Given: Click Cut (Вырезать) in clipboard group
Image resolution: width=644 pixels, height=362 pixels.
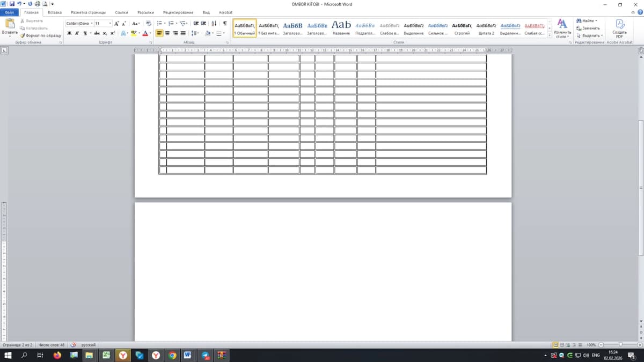Looking at the screenshot, I should click(31, 20).
